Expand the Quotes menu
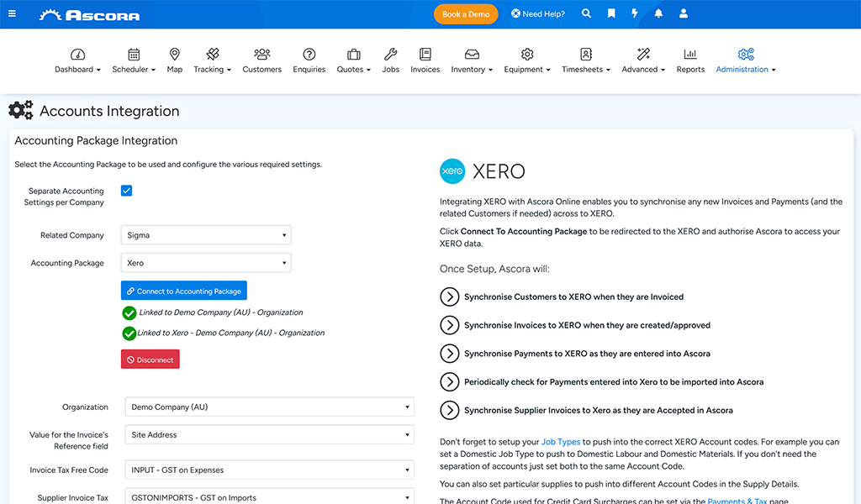Viewport: 861px width, 504px height. point(368,70)
